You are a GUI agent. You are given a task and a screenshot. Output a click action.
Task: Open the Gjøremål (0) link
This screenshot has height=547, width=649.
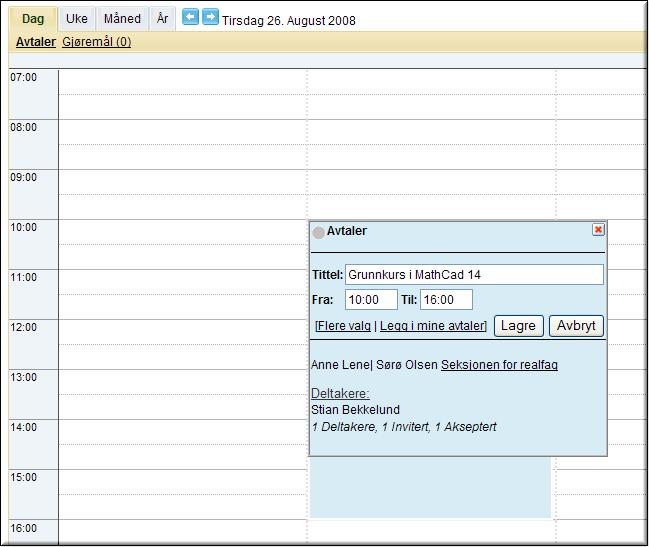coord(96,42)
